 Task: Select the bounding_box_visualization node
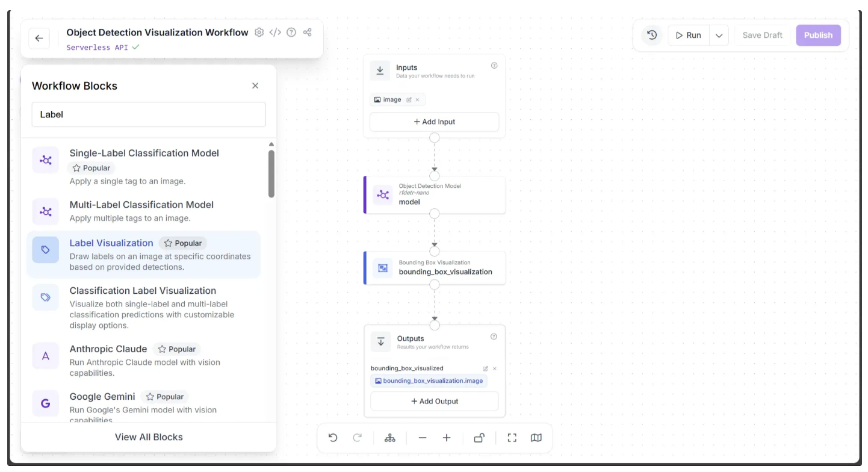click(x=435, y=267)
